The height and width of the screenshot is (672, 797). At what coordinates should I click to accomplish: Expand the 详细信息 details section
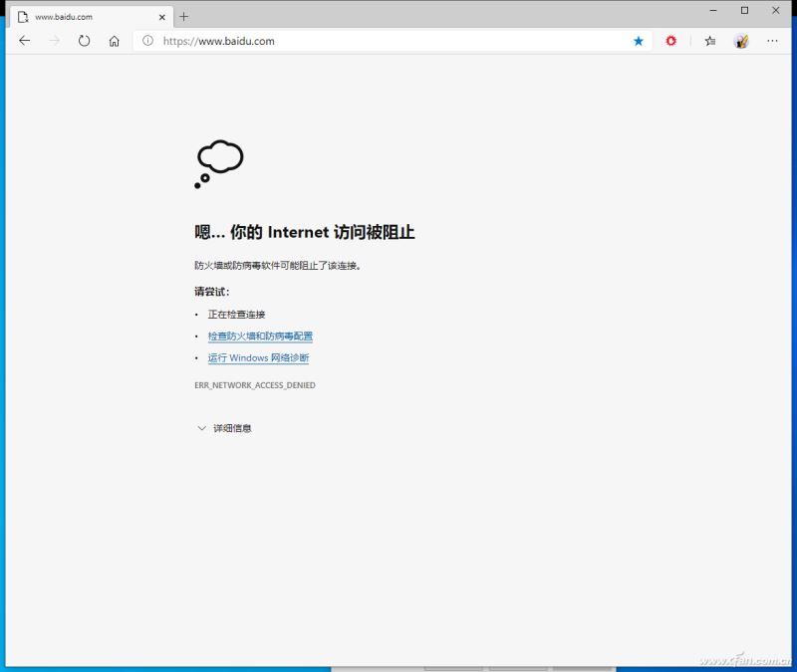230,428
